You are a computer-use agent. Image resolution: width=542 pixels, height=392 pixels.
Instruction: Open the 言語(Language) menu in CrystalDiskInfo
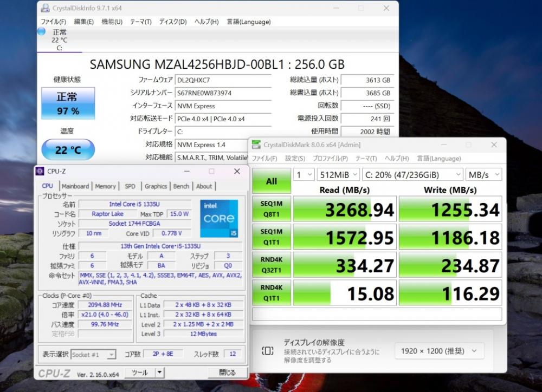(249, 22)
